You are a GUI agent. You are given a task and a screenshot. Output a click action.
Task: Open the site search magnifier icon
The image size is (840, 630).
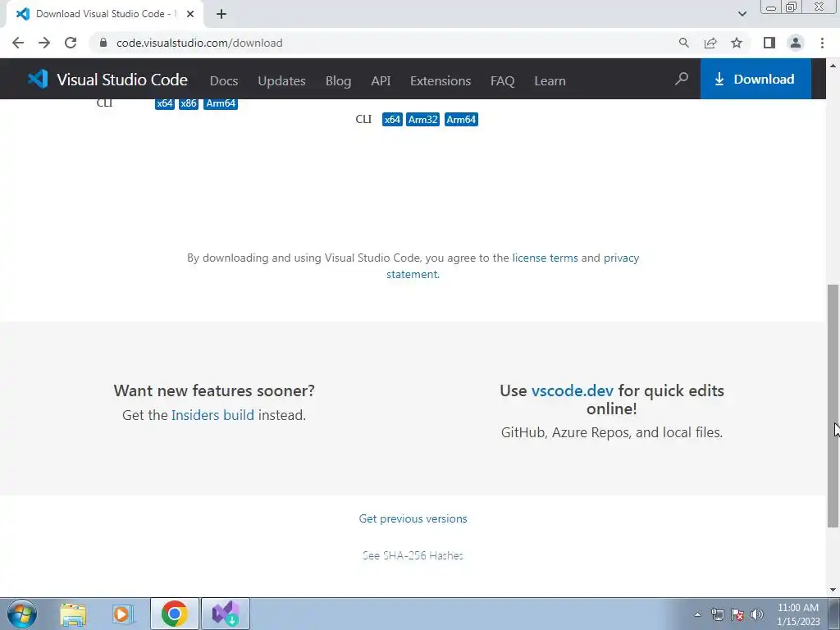click(682, 80)
